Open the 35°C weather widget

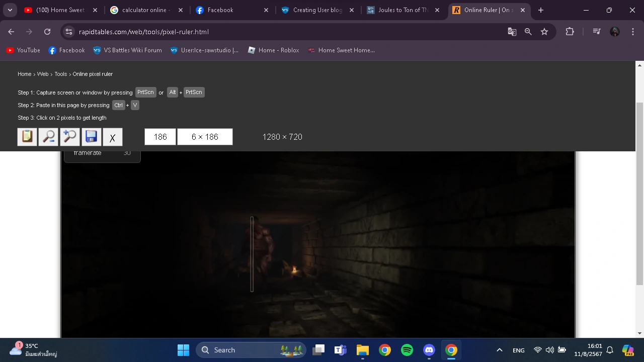coord(34,350)
